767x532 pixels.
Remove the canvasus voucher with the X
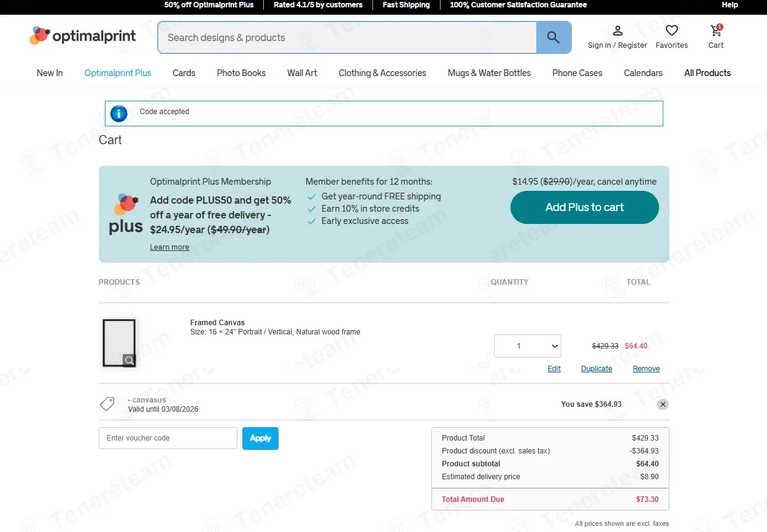pyautogui.click(x=663, y=404)
